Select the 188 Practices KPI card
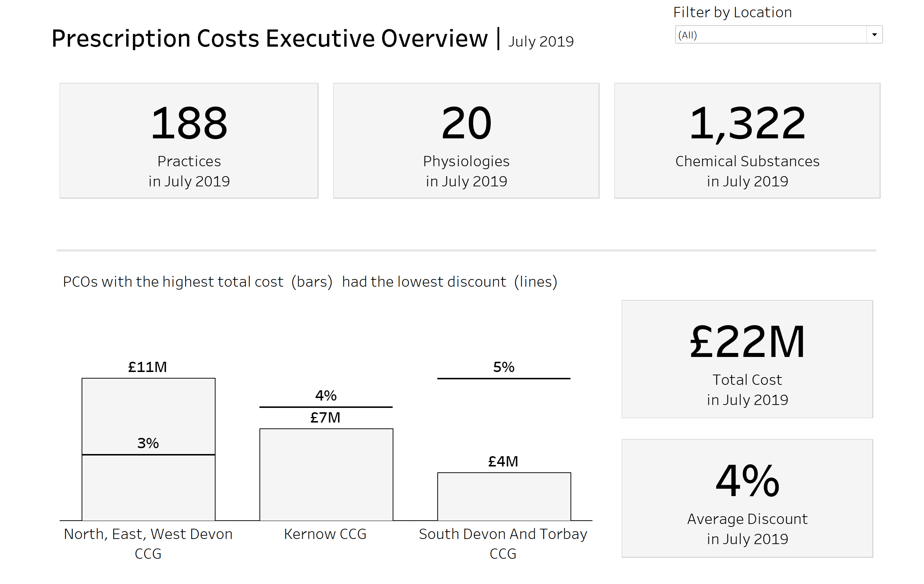The height and width of the screenshot is (584, 924). coord(189,141)
